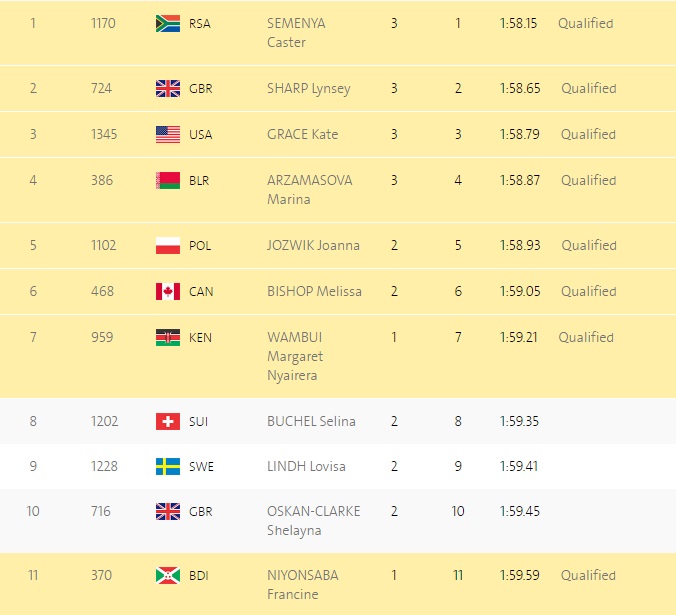Click the GBR flag beside SHARP Lynsey

click(168, 89)
